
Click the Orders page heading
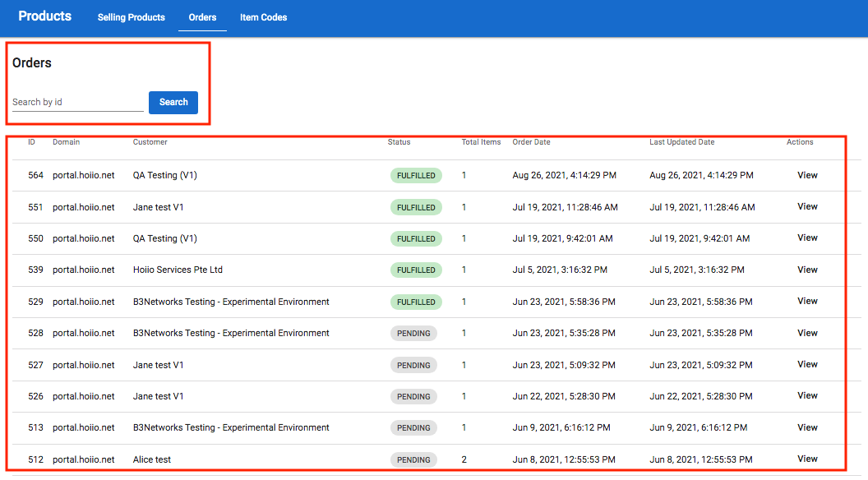click(x=31, y=62)
